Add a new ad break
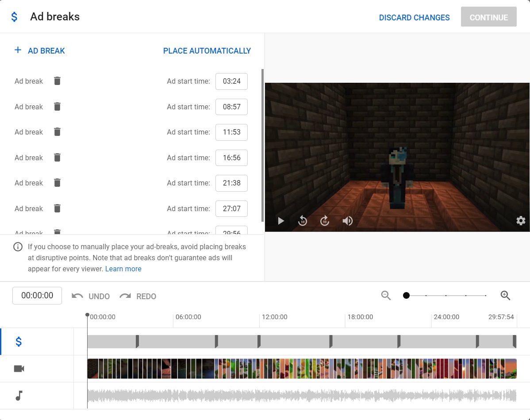This screenshot has height=420, width=530. [39, 51]
